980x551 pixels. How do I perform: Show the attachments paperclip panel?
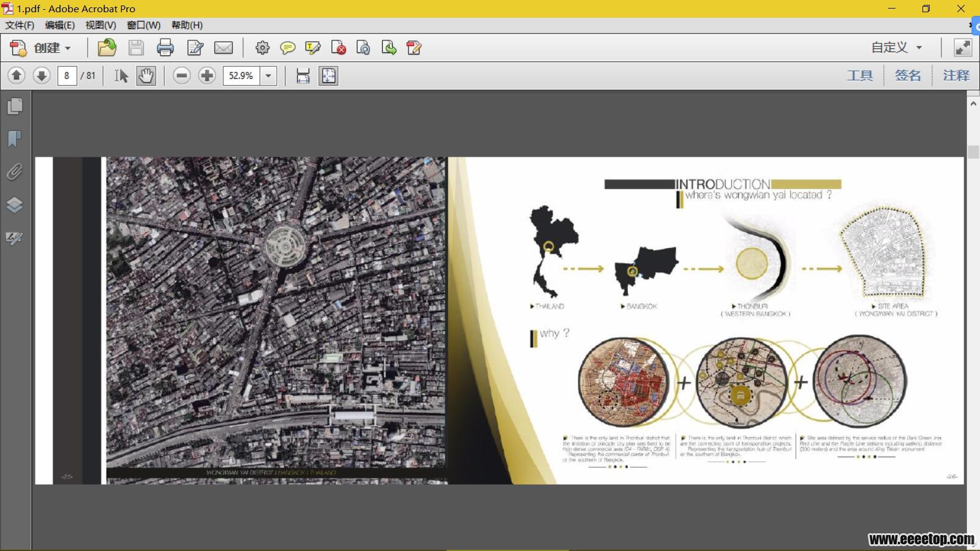coord(15,172)
